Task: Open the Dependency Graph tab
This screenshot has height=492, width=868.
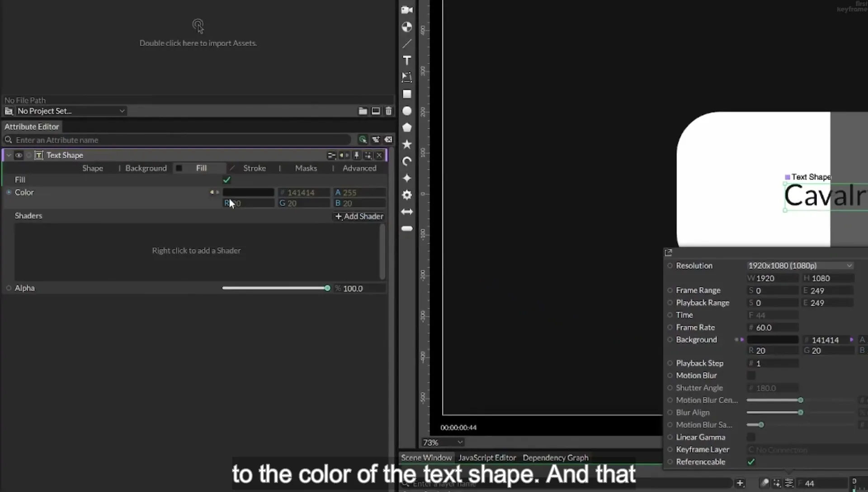Action: click(556, 458)
